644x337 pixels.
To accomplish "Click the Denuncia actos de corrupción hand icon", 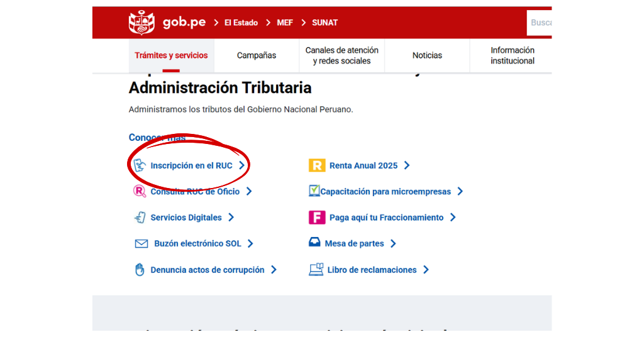I will coord(140,270).
